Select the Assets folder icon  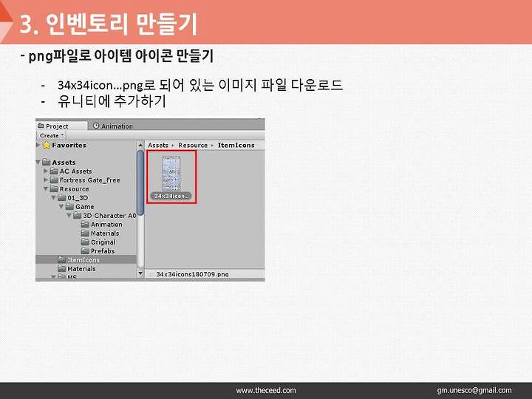coord(47,162)
